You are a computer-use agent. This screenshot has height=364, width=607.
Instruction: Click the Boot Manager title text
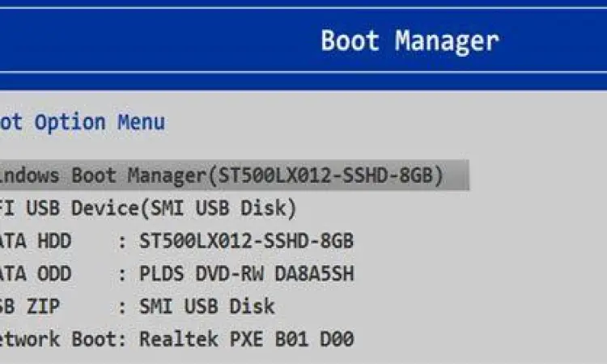(x=410, y=41)
